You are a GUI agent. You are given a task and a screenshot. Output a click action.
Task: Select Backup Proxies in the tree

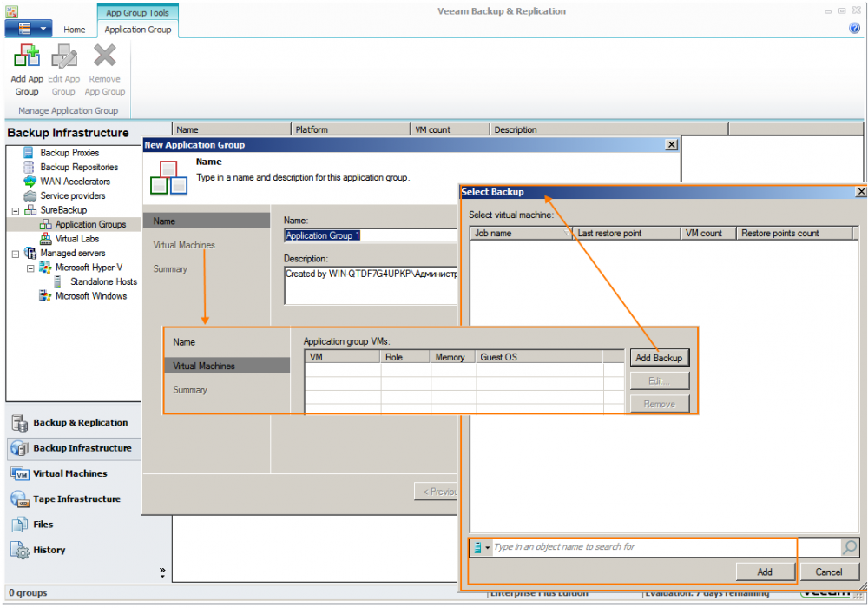click(x=69, y=152)
